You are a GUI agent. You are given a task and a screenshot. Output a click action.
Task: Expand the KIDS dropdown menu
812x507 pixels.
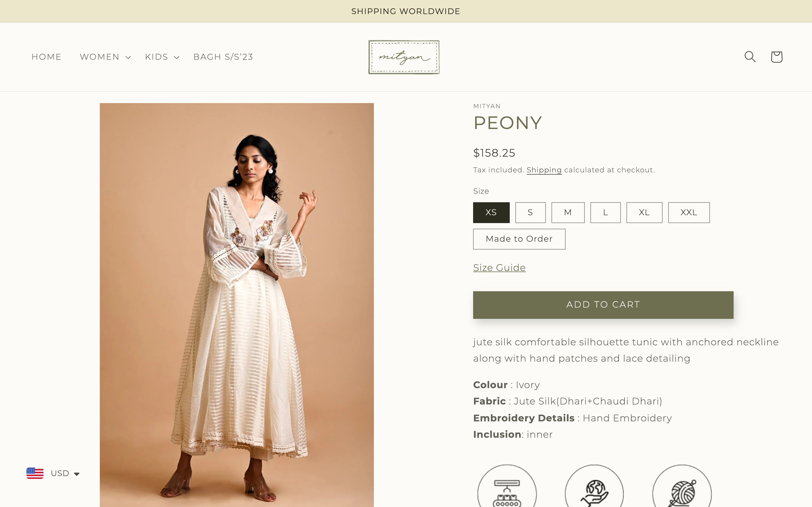pyautogui.click(x=161, y=57)
